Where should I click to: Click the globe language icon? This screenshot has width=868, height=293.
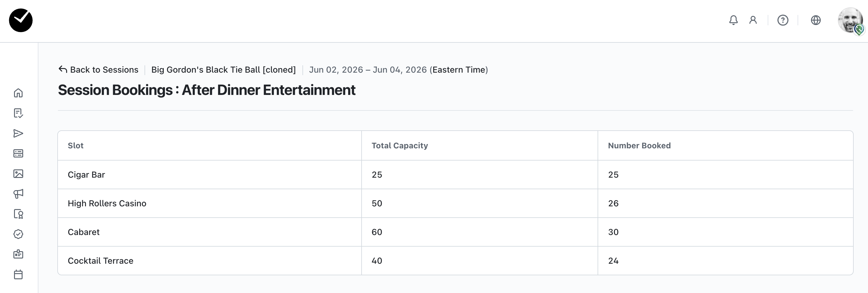click(x=816, y=20)
